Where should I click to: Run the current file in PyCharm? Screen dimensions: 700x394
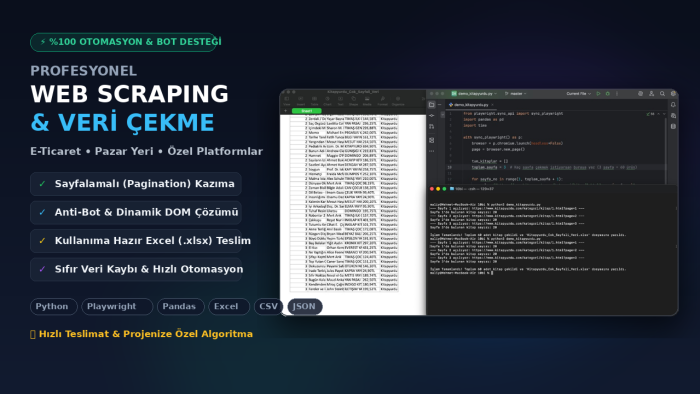pyautogui.click(x=598, y=94)
